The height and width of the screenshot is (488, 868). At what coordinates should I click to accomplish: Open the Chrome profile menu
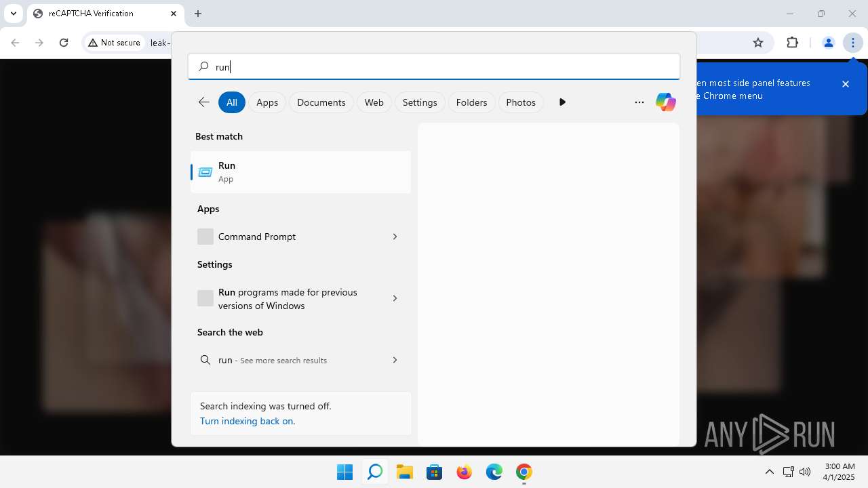pyautogui.click(x=828, y=43)
